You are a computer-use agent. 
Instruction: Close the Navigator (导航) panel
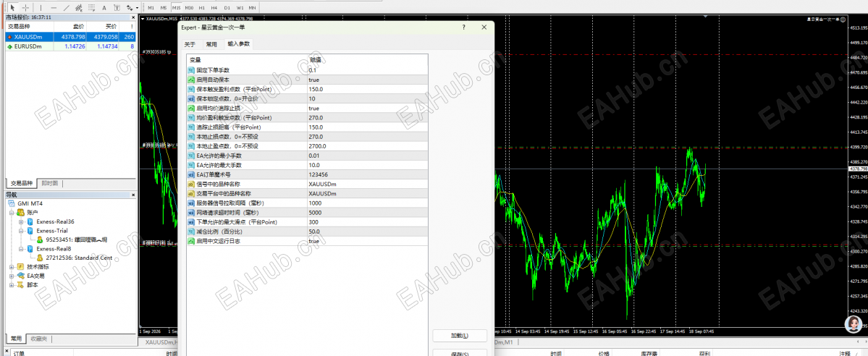pos(133,195)
